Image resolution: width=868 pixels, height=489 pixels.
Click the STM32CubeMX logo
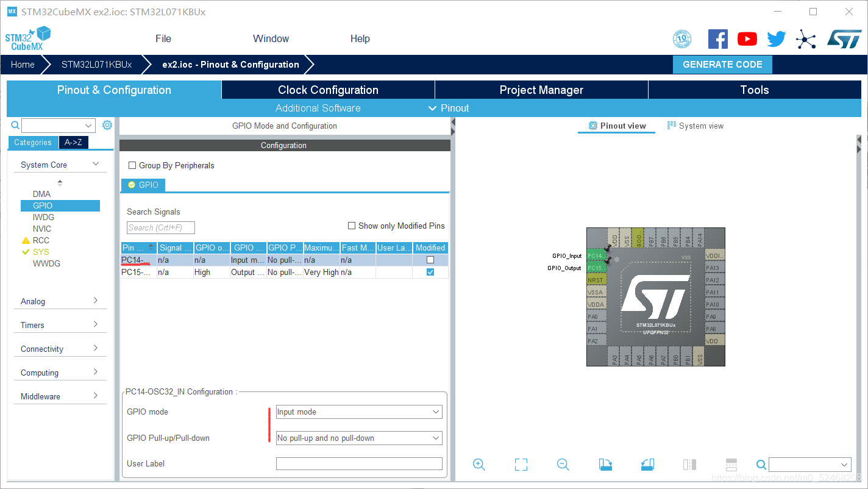click(27, 38)
